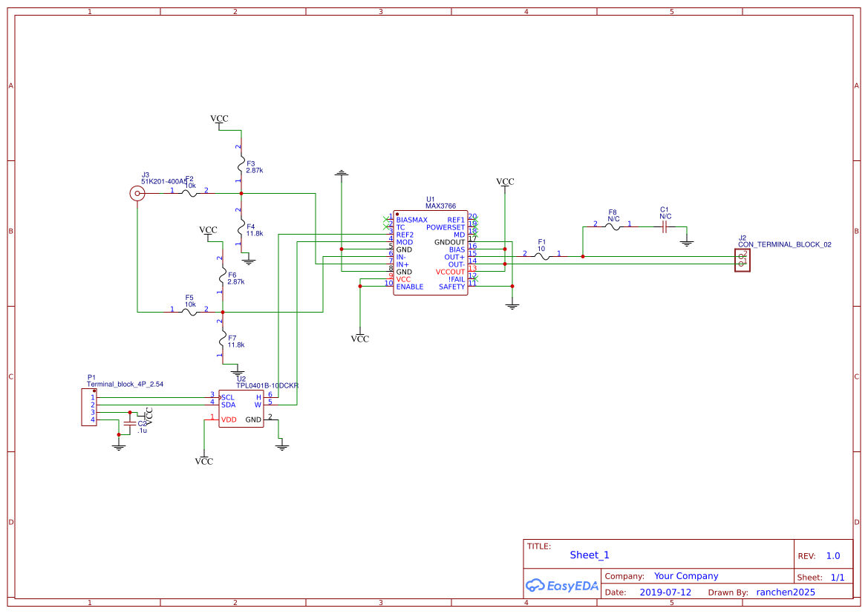Screen dimensions: 868x614
Task: Open the ranchen2025 drawn-by field
Action: tap(786, 592)
